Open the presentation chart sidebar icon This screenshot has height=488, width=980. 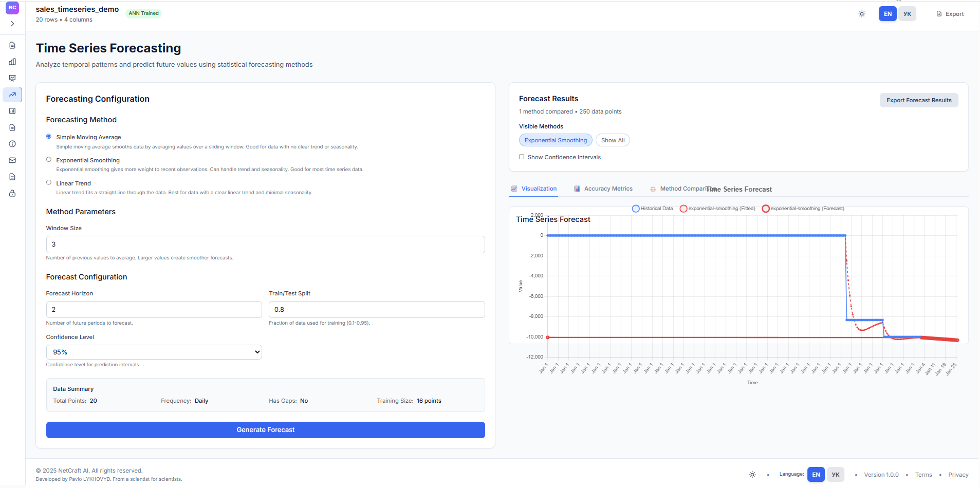pos(12,78)
